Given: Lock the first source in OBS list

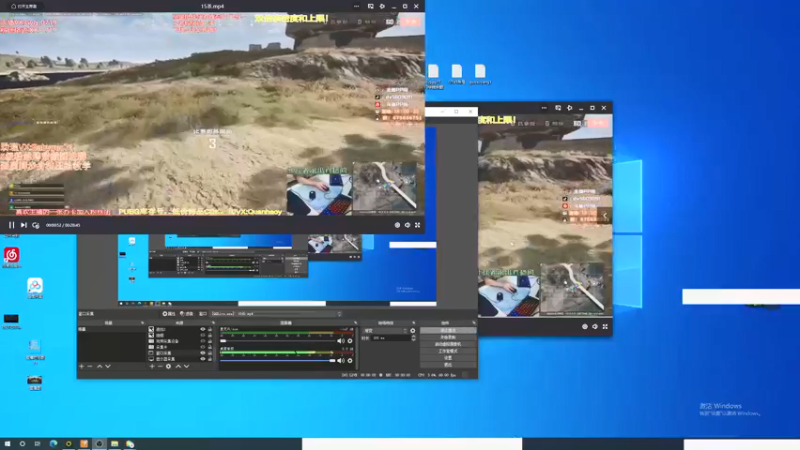Looking at the screenshot, I should (210, 330).
